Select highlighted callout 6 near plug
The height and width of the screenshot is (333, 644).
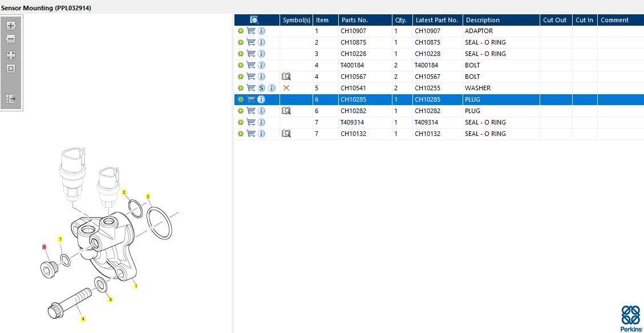[x=44, y=247]
